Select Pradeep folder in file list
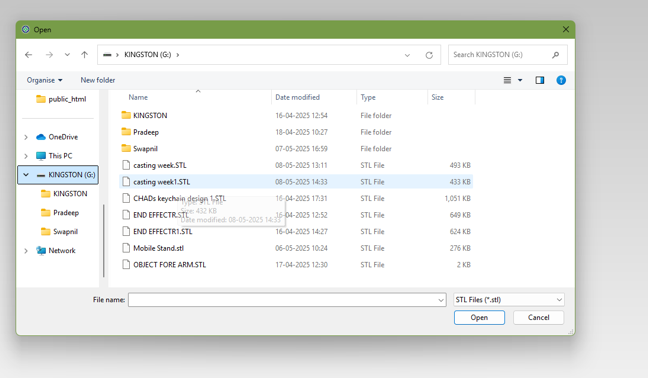 [x=296, y=132]
